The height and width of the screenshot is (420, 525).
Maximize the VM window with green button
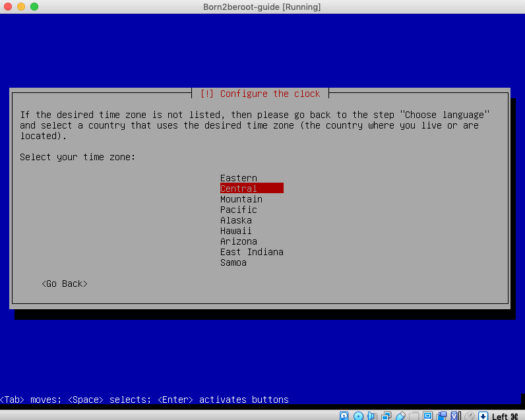[34, 7]
